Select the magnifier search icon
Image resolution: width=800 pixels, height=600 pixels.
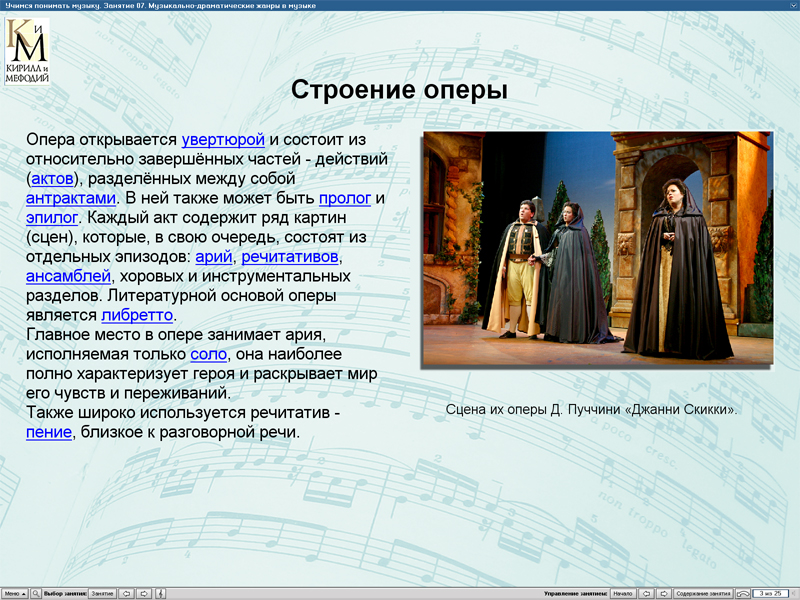click(36, 592)
